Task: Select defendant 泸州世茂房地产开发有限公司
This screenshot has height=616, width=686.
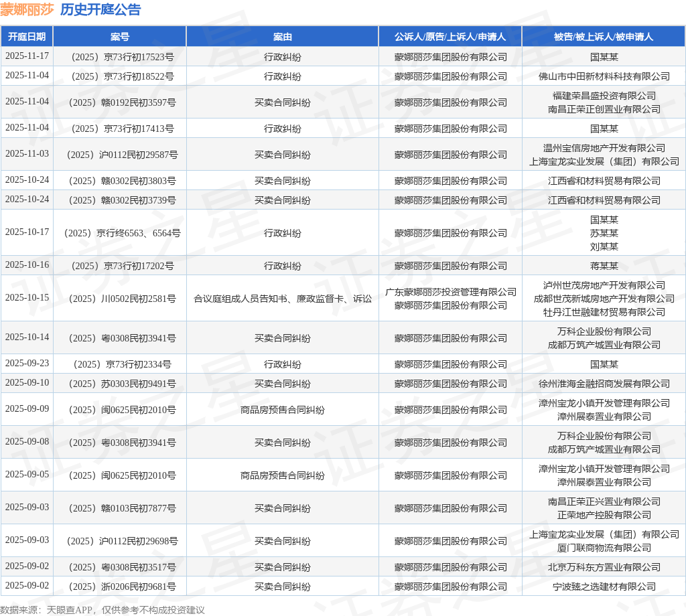Action: pyautogui.click(x=604, y=285)
